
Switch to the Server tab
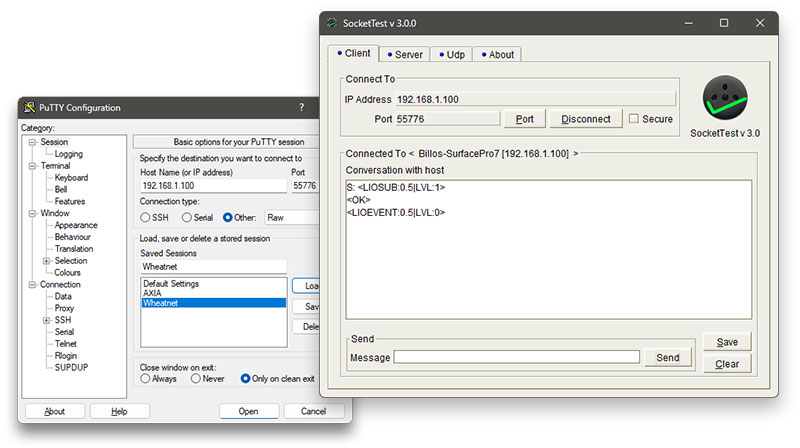[405, 55]
